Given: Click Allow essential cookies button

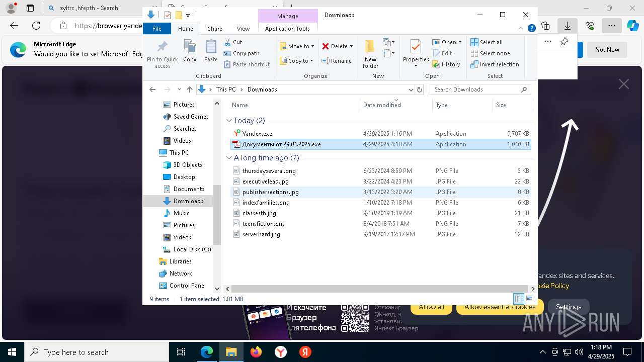Looking at the screenshot, I should tap(500, 307).
